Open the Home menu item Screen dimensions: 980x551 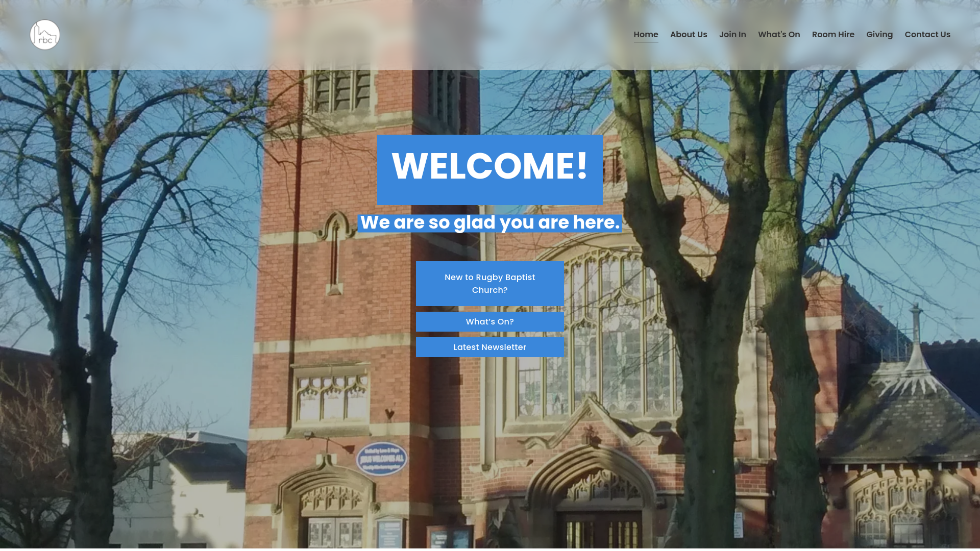coord(646,35)
